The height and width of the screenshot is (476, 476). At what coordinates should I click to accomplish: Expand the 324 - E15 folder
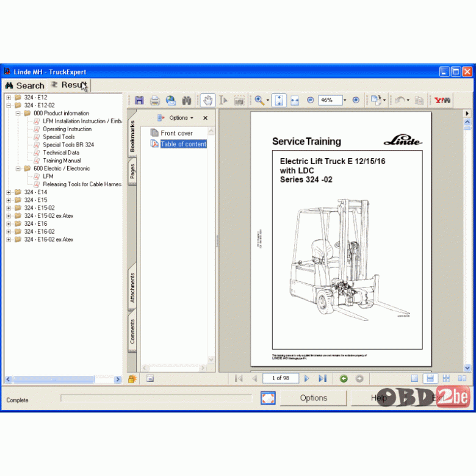[9, 200]
